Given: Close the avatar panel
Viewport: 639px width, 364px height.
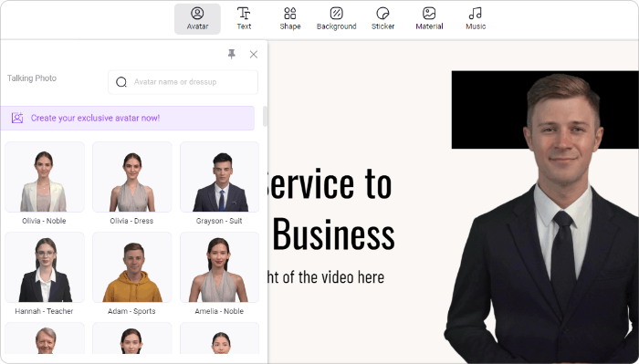Looking at the screenshot, I should [x=254, y=54].
